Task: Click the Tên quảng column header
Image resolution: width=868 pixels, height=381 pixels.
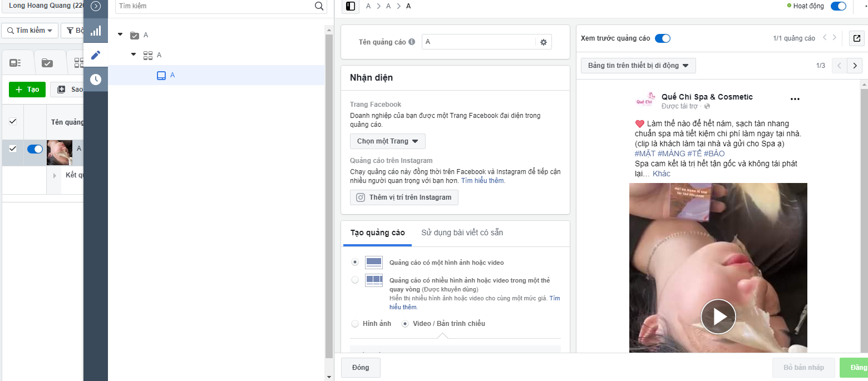Action: coord(67,122)
